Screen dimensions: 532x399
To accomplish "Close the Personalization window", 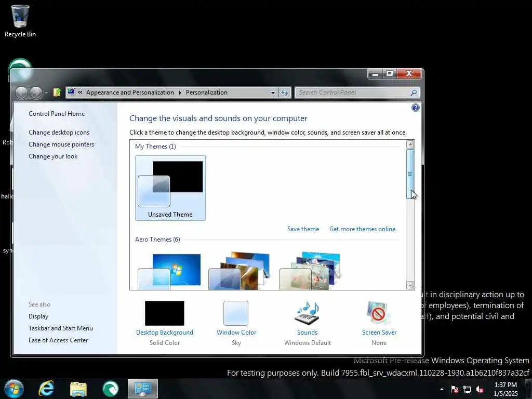I will click(x=409, y=74).
